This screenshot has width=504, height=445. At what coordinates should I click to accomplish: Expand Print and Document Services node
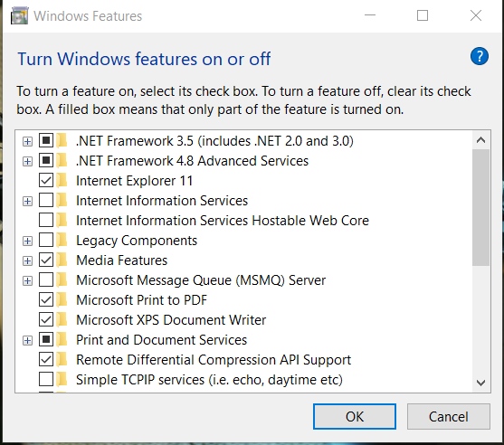(28, 341)
